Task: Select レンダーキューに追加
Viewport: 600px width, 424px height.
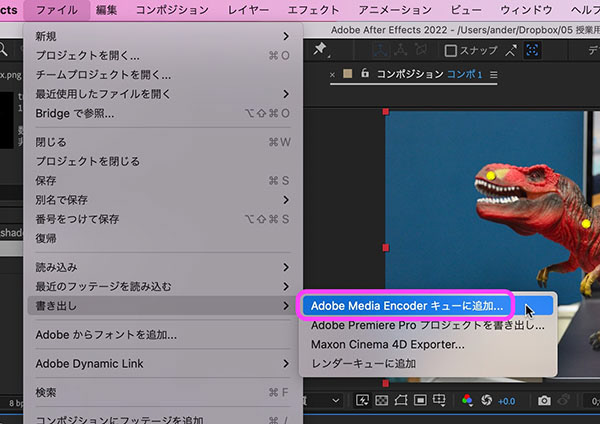Action: click(x=428, y=364)
